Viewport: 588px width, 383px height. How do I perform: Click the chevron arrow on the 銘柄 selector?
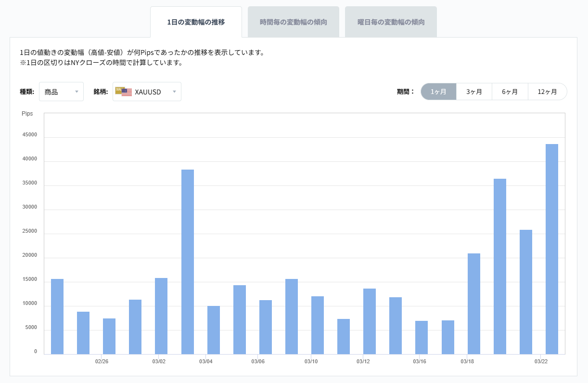175,92
